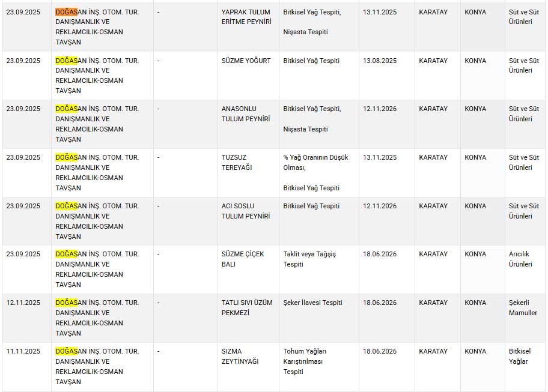Click the Arıcılık Ürünleri category cell
Image resolution: width=548 pixels, height=392 pixels.
coord(520,259)
